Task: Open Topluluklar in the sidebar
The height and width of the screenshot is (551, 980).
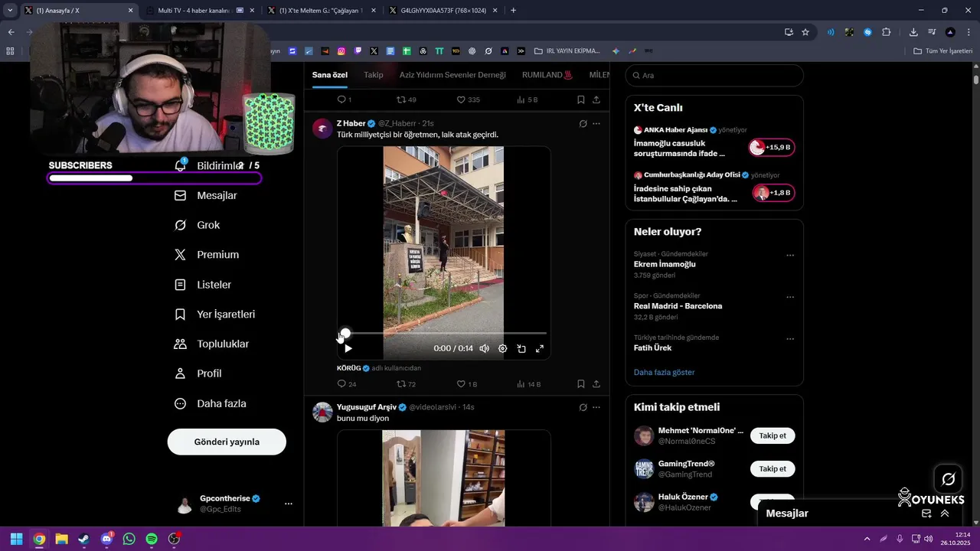Action: coord(213,344)
